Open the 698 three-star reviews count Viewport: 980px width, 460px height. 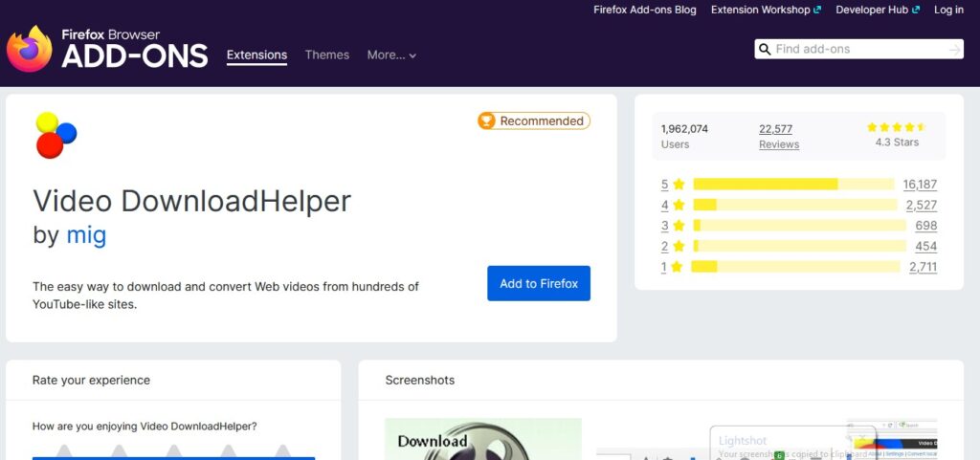(926, 226)
